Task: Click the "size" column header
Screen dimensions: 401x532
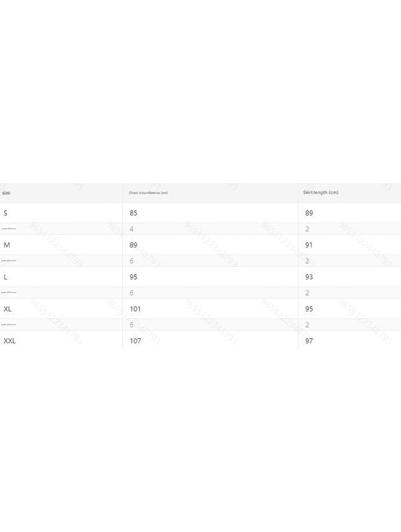Action: click(6, 193)
